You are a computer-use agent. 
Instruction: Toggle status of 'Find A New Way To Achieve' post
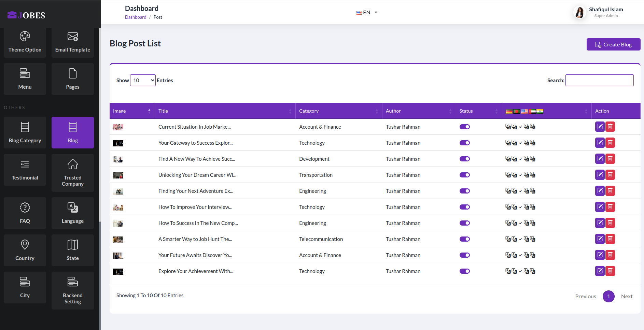tap(465, 159)
